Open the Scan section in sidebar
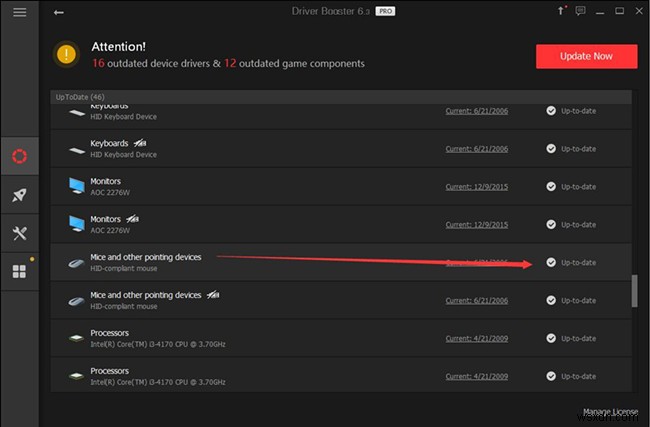The width and height of the screenshot is (650, 427). click(x=20, y=157)
